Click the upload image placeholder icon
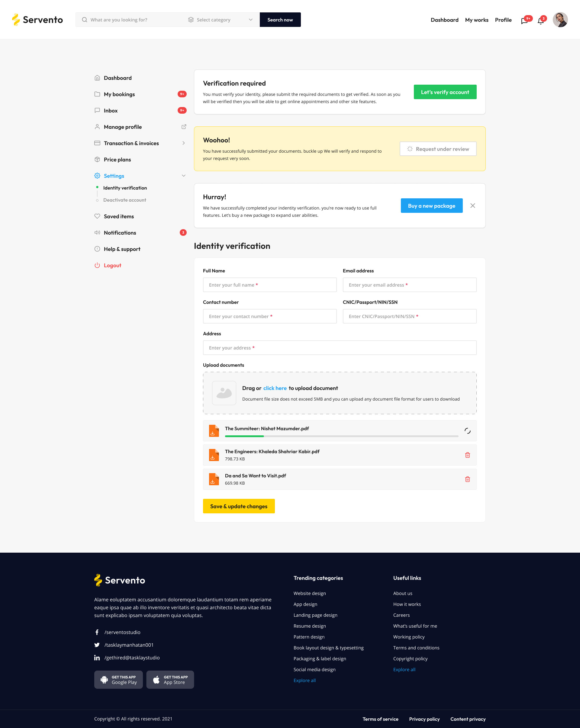This screenshot has height=728, width=580. click(224, 393)
